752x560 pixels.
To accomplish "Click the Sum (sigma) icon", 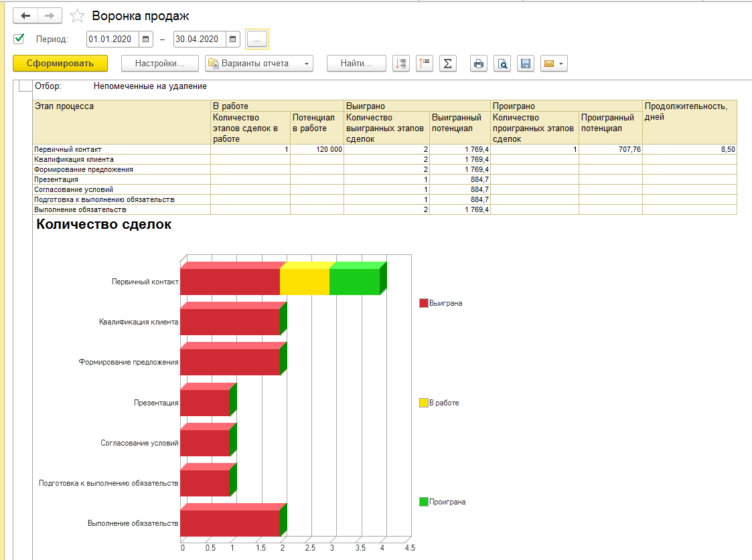I will [x=447, y=64].
